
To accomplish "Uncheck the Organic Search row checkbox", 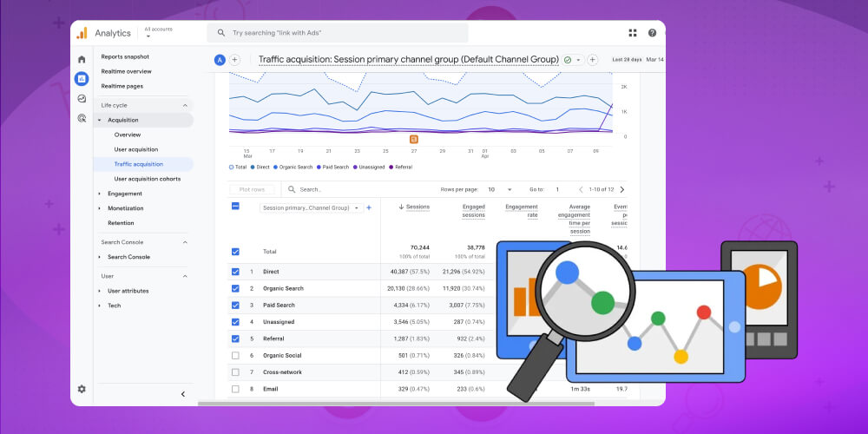I will click(235, 288).
